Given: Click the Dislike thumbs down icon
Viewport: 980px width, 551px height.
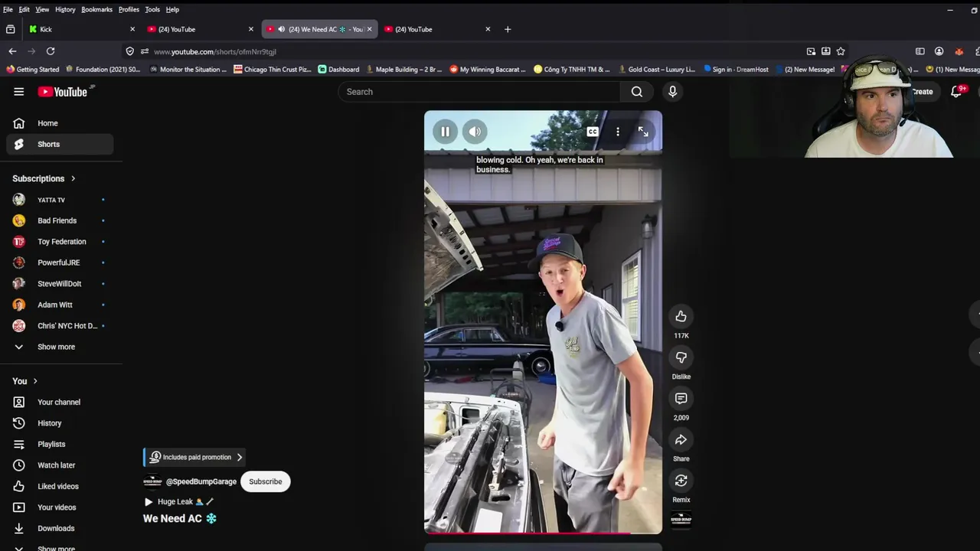Looking at the screenshot, I should 681,357.
